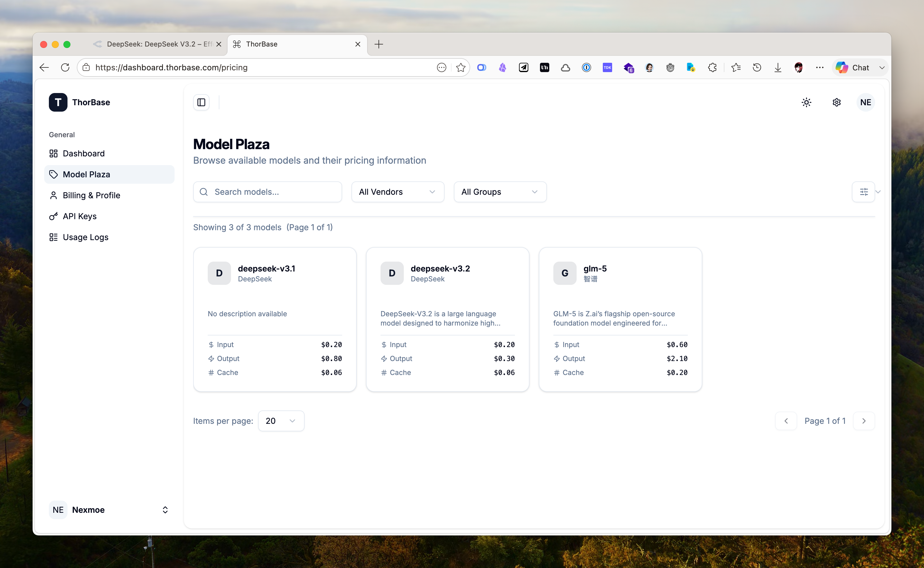The image size is (924, 568).
Task: Open browser extensions puzzle icon
Action: tap(712, 68)
